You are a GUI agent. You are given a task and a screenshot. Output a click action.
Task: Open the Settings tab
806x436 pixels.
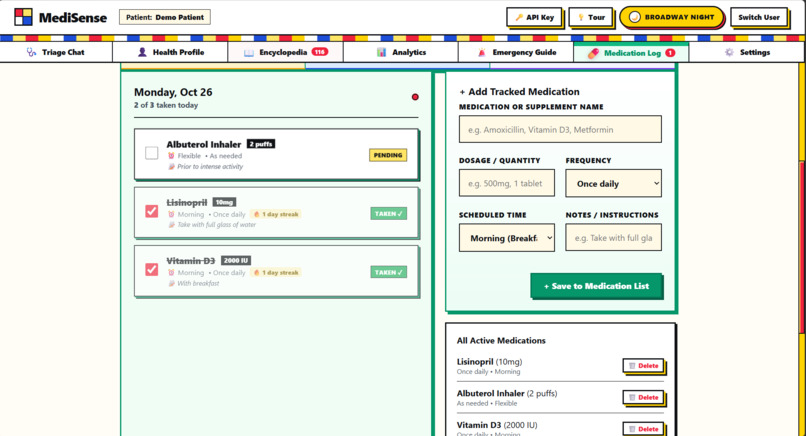747,52
